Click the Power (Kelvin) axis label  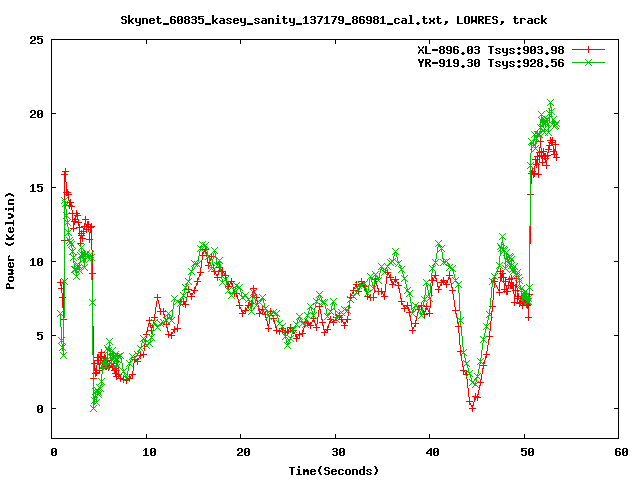click(10, 241)
